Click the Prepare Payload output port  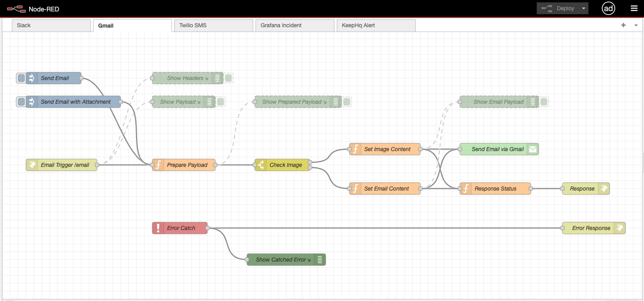click(215, 165)
